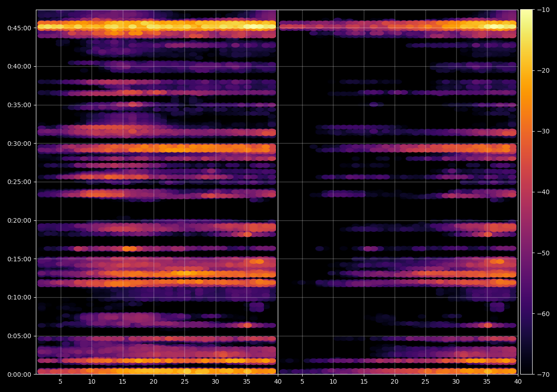Click the purple colorbar region near −55
This screenshot has width=557, height=392.
pos(526,283)
